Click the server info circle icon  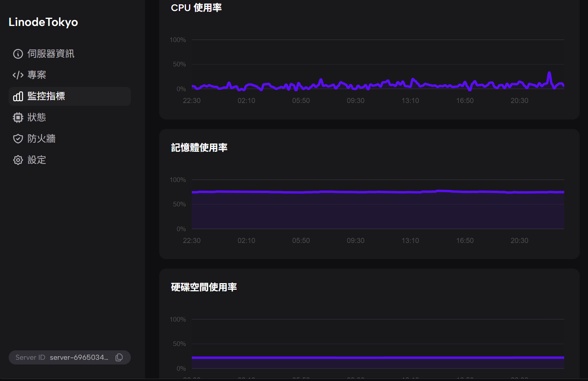click(x=18, y=54)
